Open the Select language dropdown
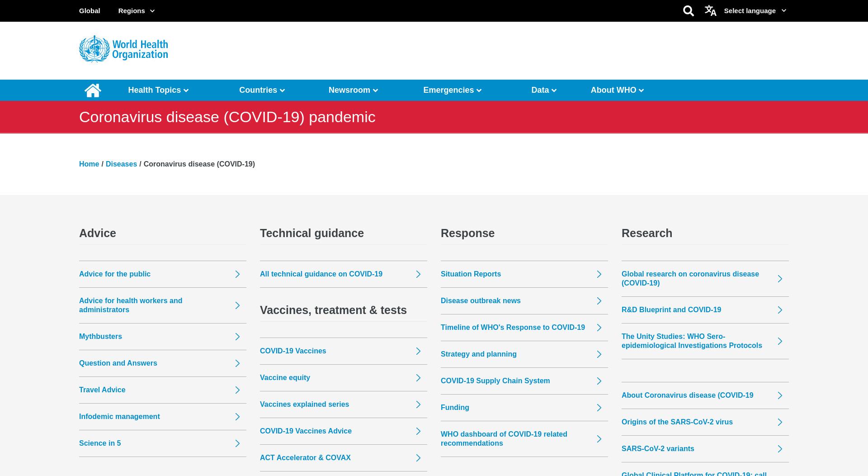 tap(755, 11)
